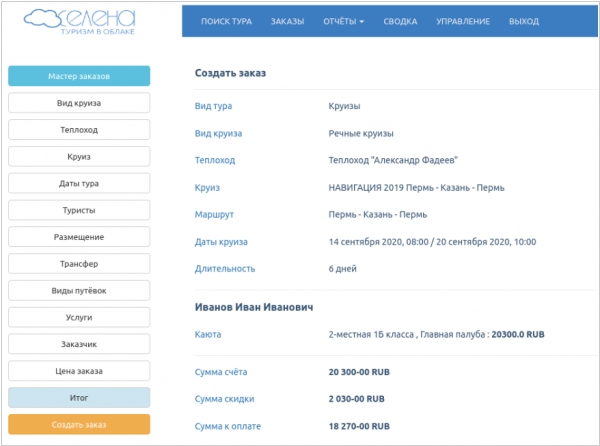Click the Круиз sidebar step
This screenshot has height=446, width=600.
(79, 156)
